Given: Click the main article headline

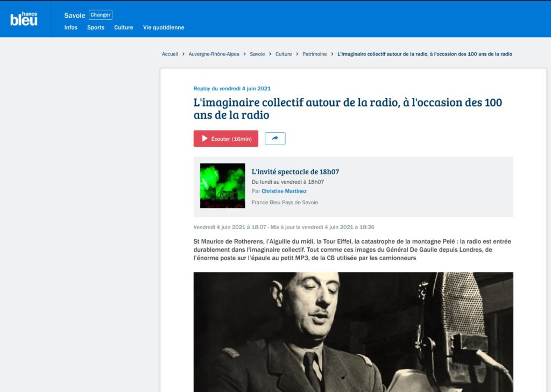Looking at the screenshot, I should point(348,109).
